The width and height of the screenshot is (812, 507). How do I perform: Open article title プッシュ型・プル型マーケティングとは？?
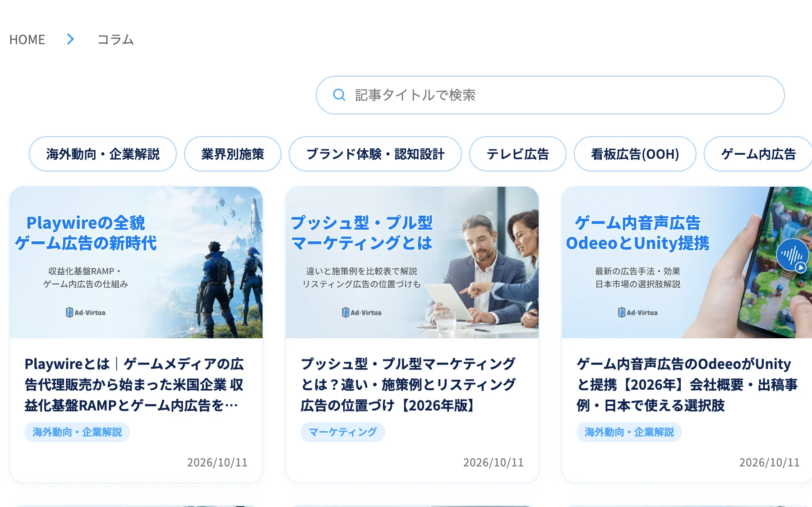pyautogui.click(x=408, y=385)
